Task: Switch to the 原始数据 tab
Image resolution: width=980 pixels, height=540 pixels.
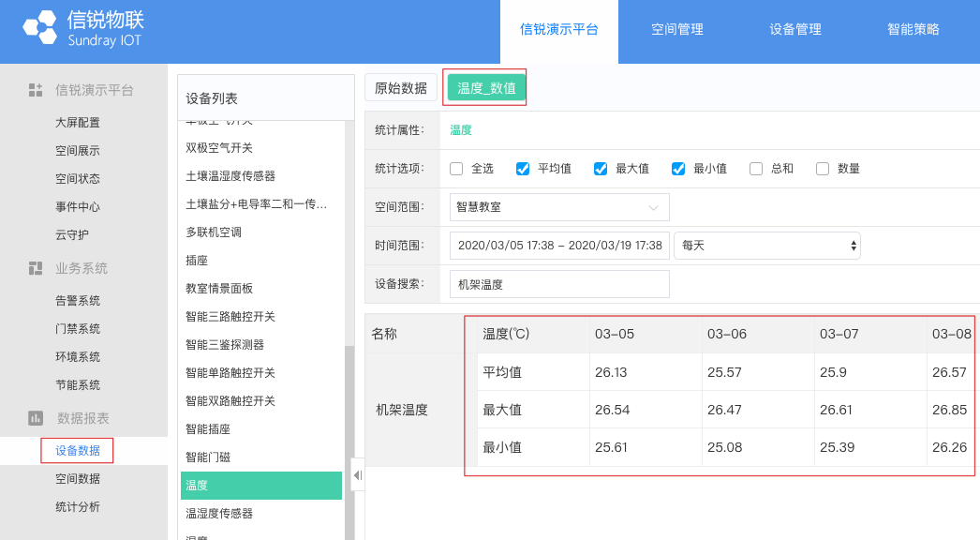Action: pyautogui.click(x=401, y=88)
